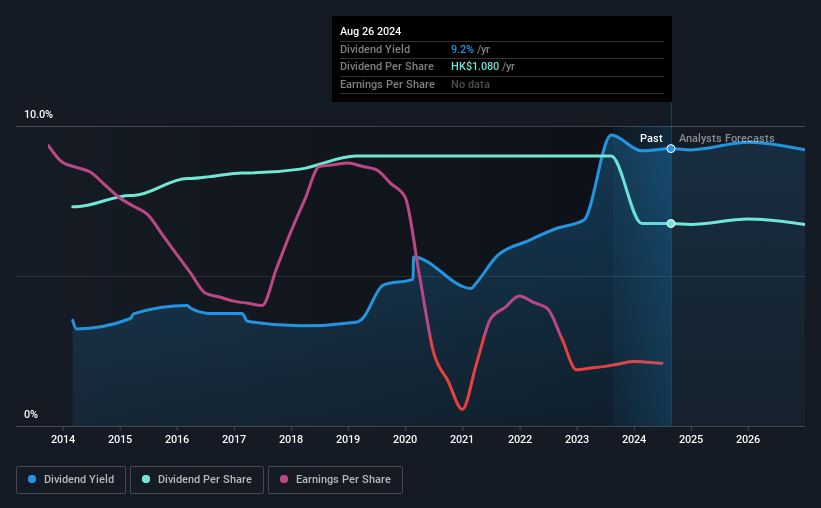Viewport: 821px width, 508px height.
Task: Click the 2015 x-axis label
Action: point(120,439)
